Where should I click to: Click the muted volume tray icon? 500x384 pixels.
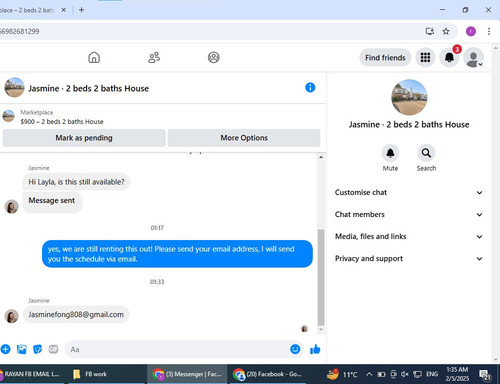405,374
